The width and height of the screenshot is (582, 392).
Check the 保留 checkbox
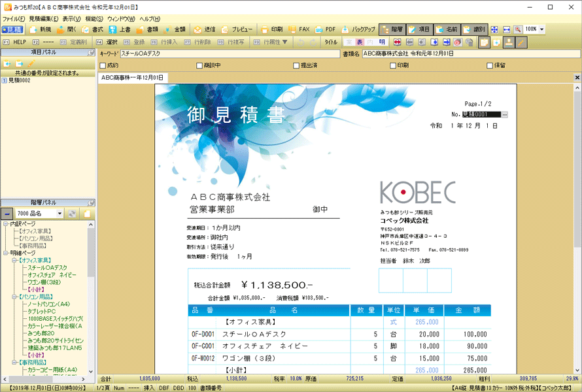pyautogui.click(x=490, y=65)
